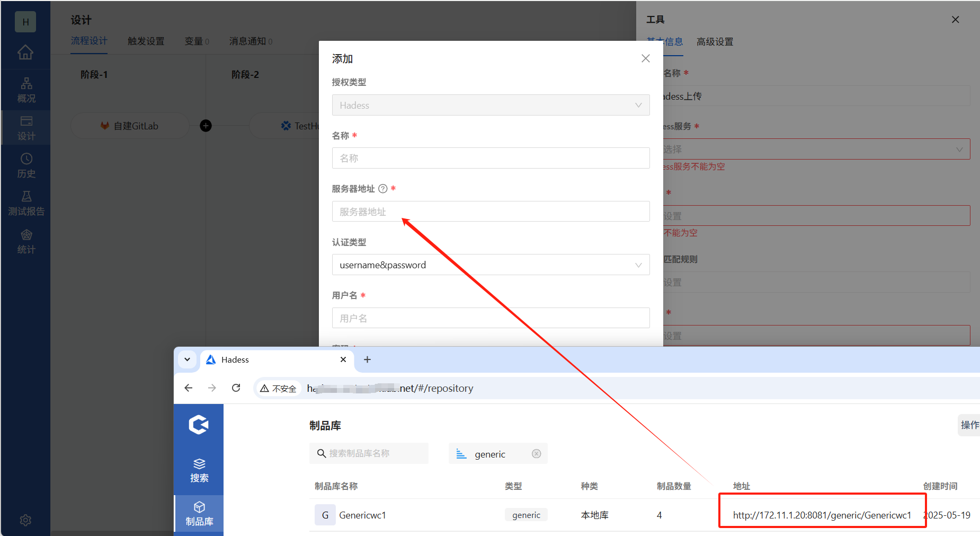Image resolution: width=980 pixels, height=536 pixels.
Task: Open the generic type filter dropdown
Action: pyautogui.click(x=498, y=454)
